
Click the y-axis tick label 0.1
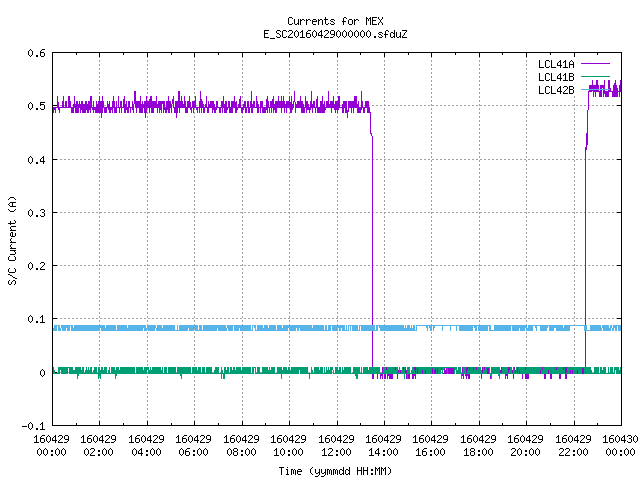(x=36, y=319)
